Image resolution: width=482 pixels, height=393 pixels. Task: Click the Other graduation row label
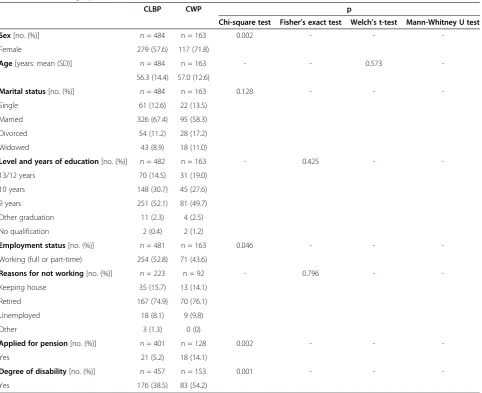coord(27,217)
